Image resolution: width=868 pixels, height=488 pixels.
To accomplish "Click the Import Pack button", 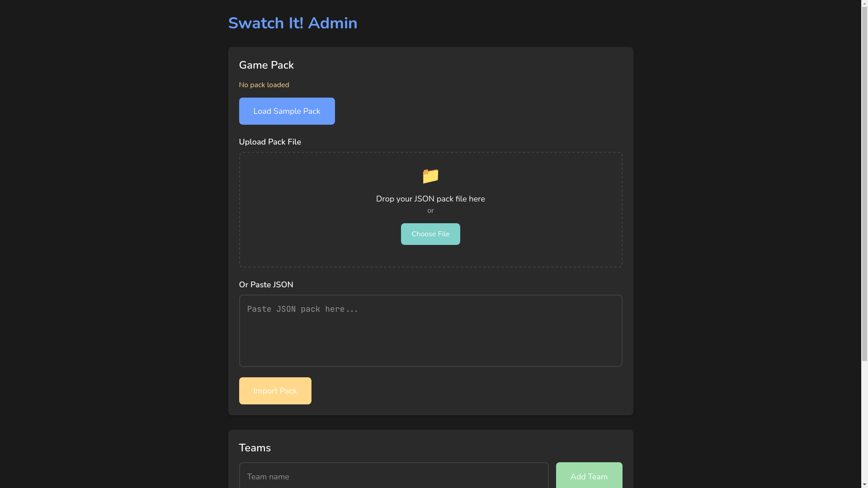I will (x=275, y=391).
